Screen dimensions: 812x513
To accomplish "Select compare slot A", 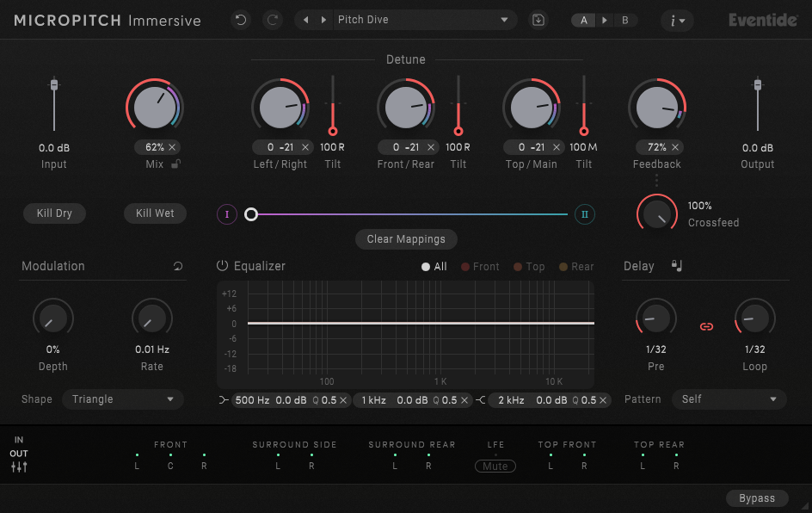I will 583,20.
